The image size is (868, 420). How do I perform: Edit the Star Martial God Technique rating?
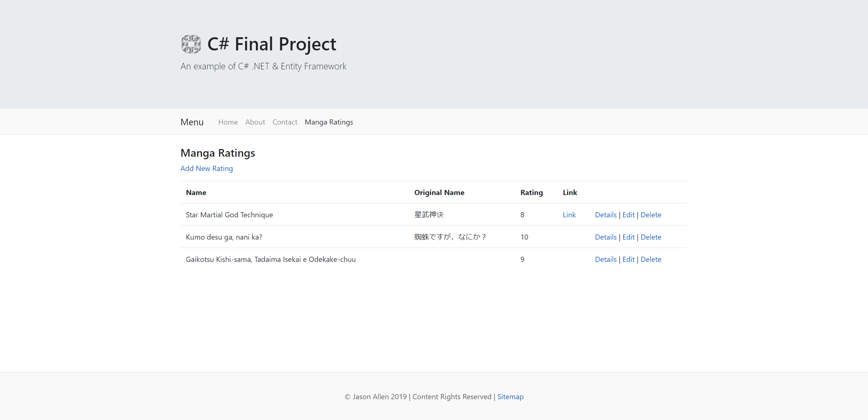pos(628,215)
